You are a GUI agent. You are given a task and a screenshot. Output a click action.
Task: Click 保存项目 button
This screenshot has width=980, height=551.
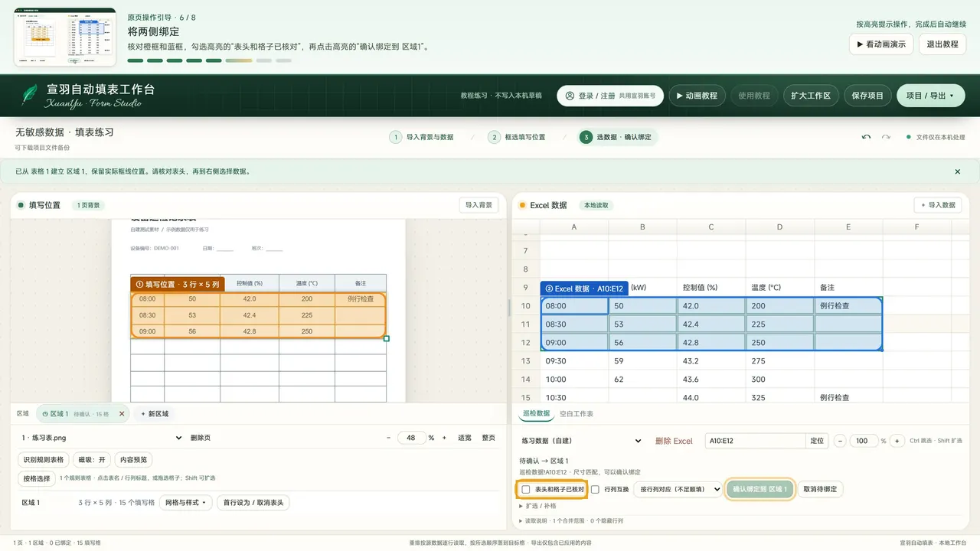click(867, 96)
